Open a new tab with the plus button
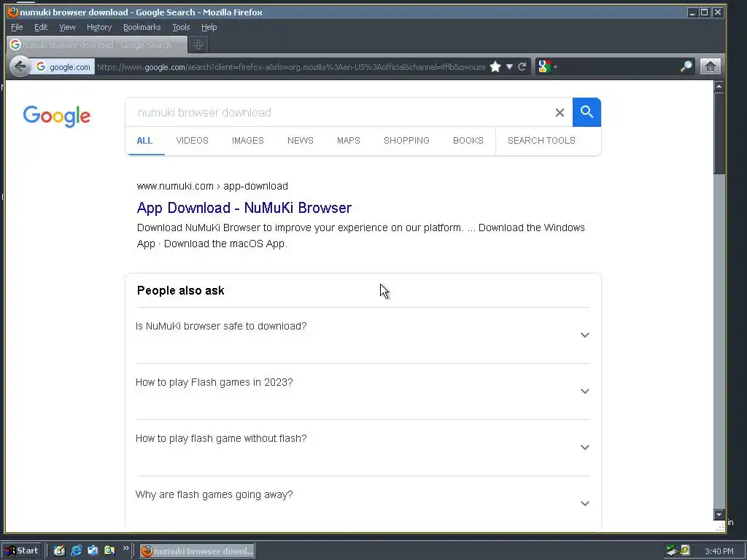 point(198,44)
